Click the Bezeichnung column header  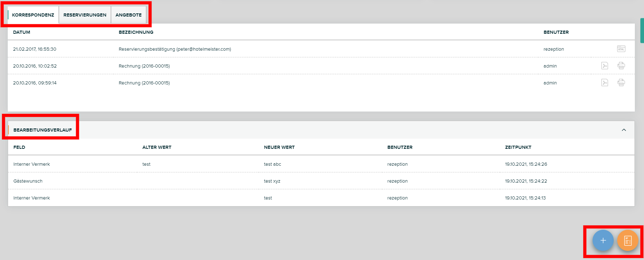[x=136, y=32]
